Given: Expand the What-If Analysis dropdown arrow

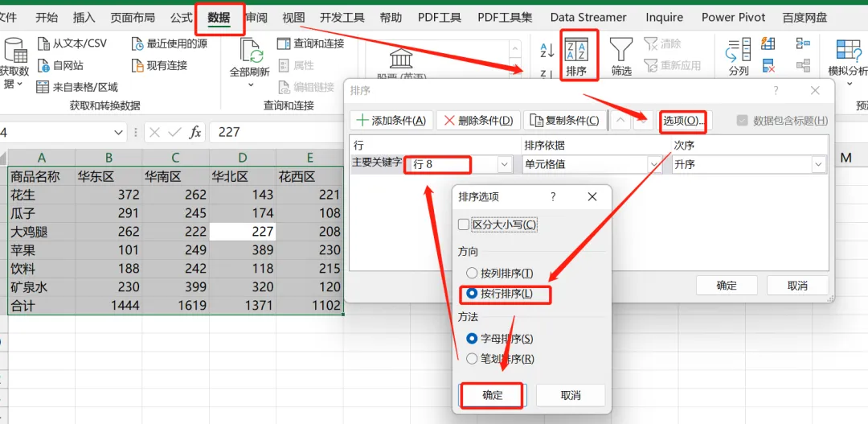Looking at the screenshot, I should [x=849, y=84].
